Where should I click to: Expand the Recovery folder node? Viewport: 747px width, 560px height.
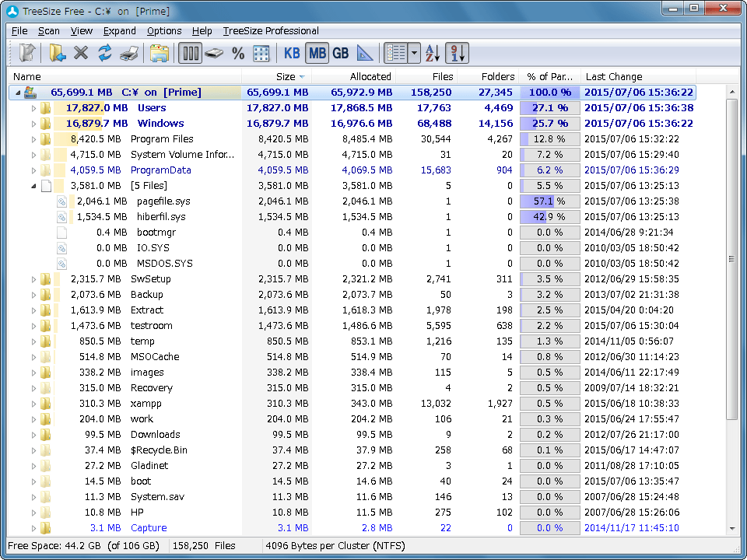[33, 388]
